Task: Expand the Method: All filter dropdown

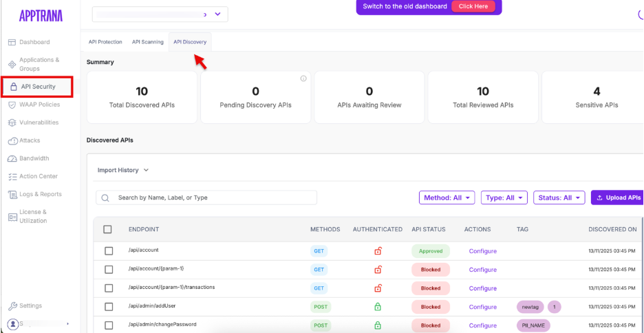Action: tap(448, 197)
